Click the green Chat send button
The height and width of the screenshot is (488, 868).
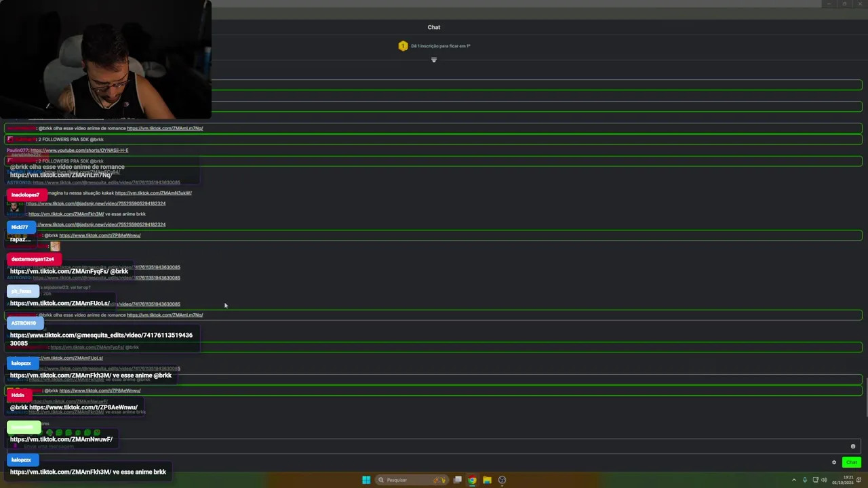[851, 462]
